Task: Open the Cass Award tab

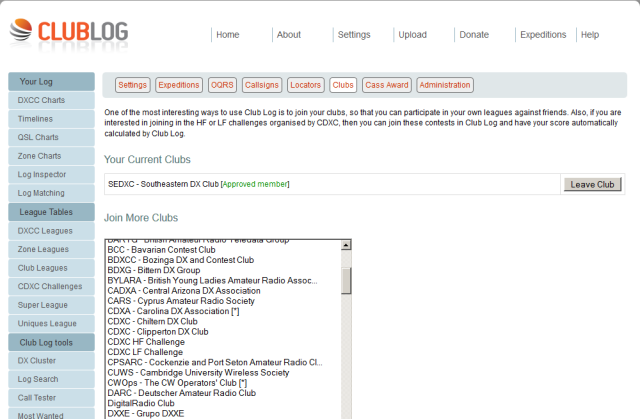Action: pos(387,85)
